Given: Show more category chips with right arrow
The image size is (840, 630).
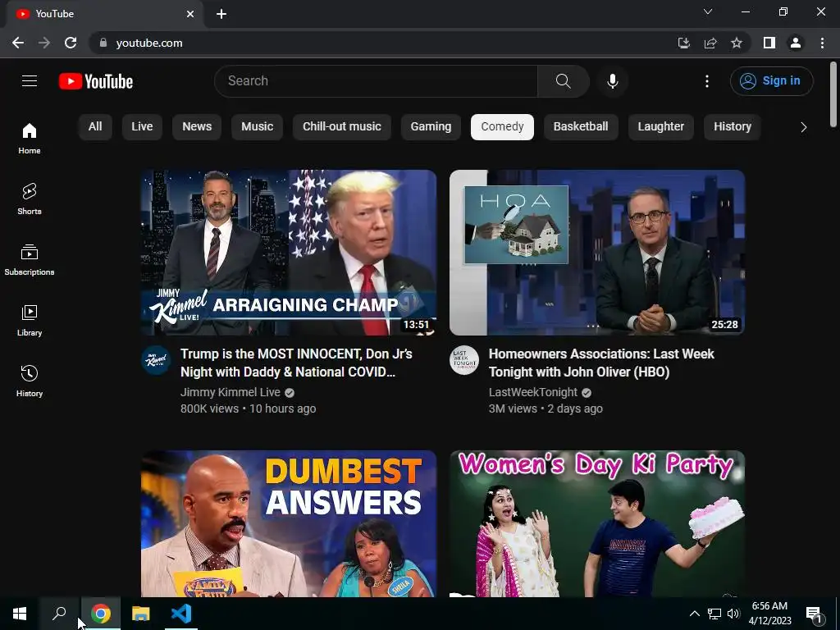Looking at the screenshot, I should [x=803, y=127].
